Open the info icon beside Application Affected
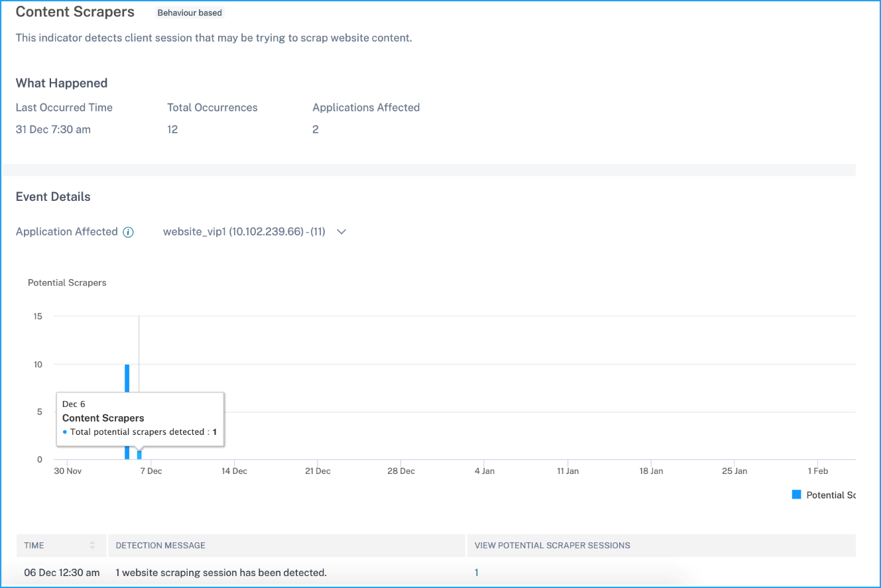 click(x=129, y=232)
